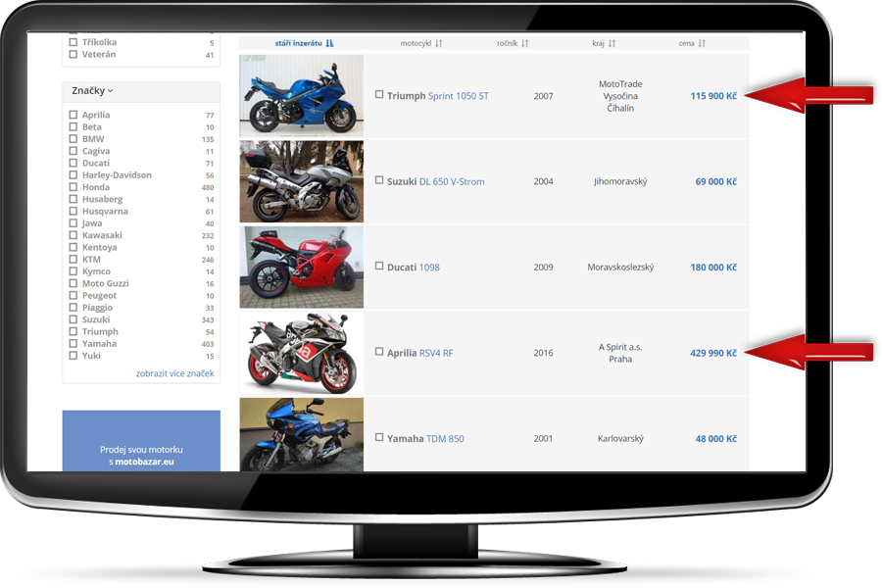Open the Aprilia RSV4 RF listing link

click(420, 354)
